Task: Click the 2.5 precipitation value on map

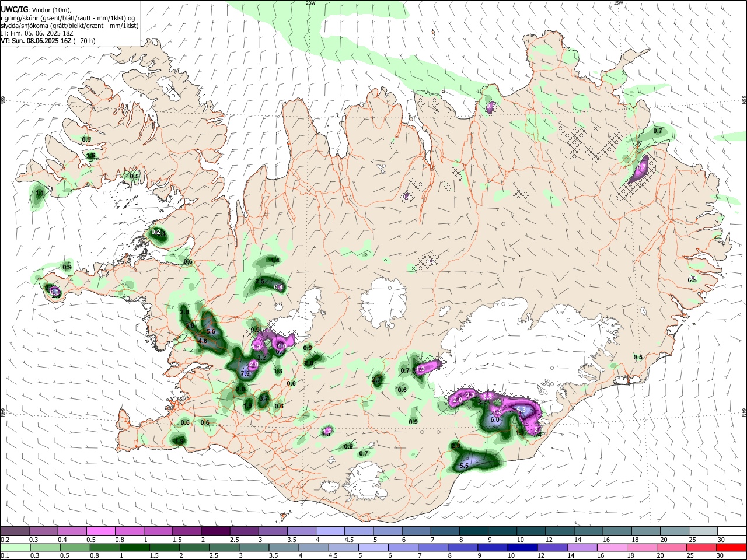Action: [260, 282]
